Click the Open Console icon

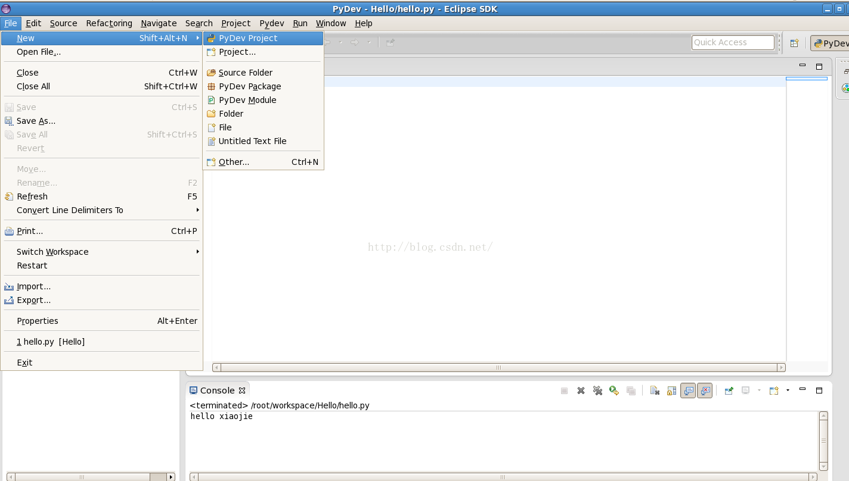[774, 391]
